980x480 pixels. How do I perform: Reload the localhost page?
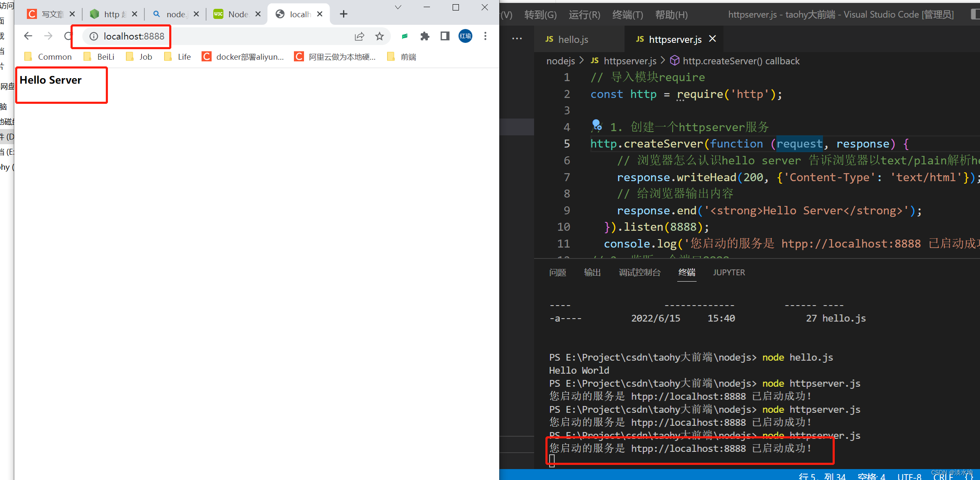coord(68,36)
